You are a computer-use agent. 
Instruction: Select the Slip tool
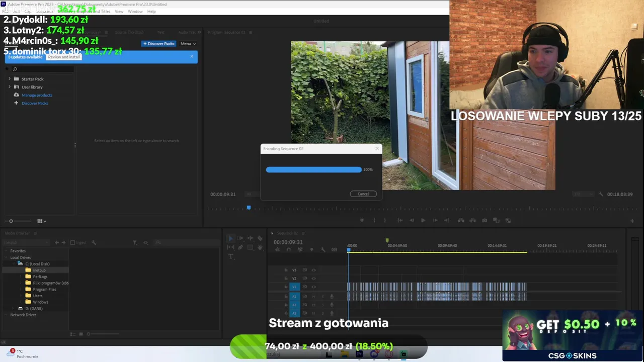coord(231,247)
